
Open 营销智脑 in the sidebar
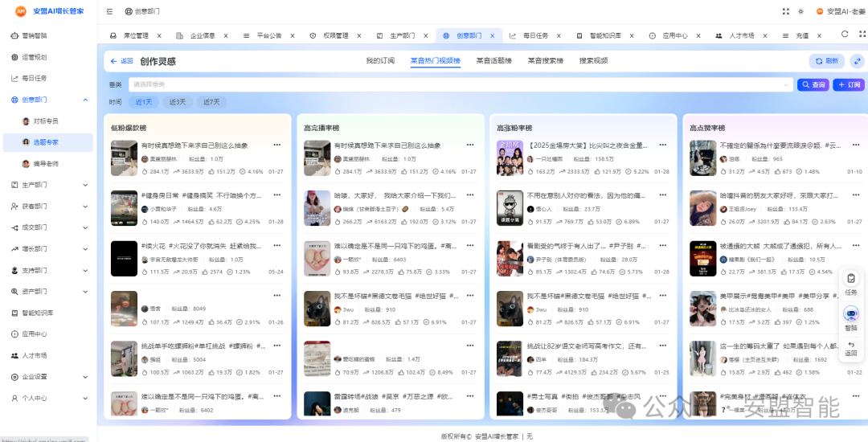pos(36,35)
